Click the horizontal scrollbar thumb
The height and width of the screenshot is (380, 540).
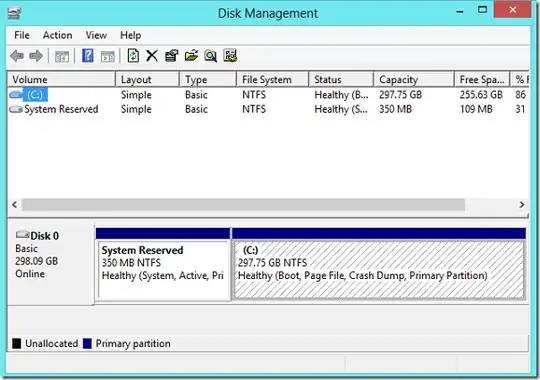(243, 205)
